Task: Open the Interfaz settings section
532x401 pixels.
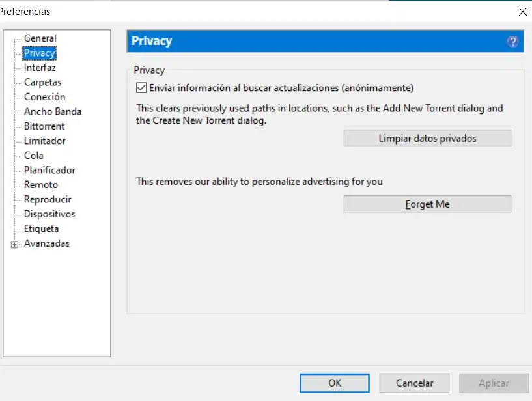Action: (40, 68)
